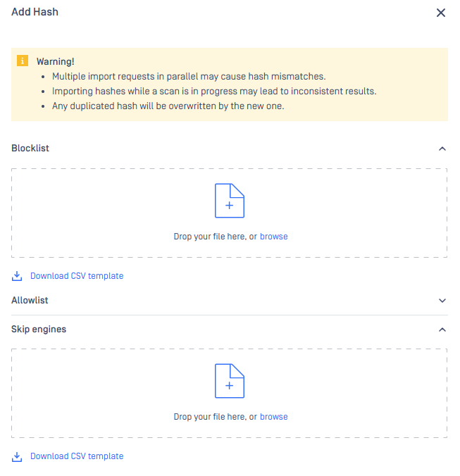Click the Warning! banner heading
The height and width of the screenshot is (476, 460).
point(55,62)
